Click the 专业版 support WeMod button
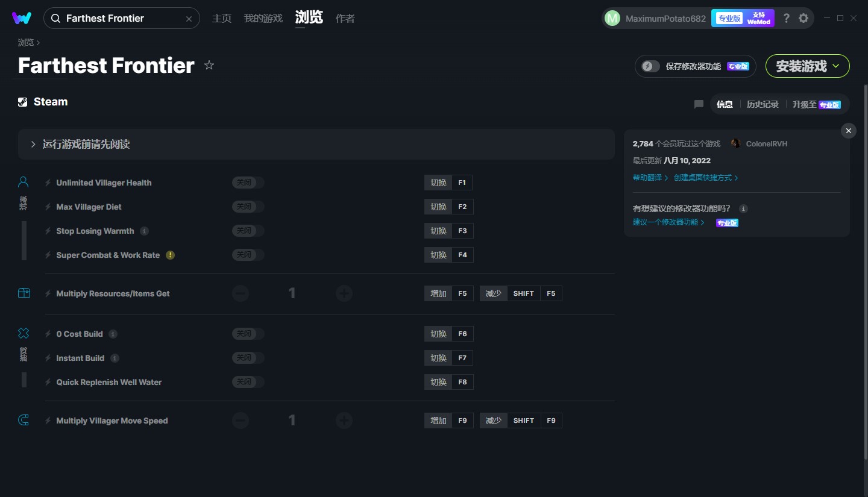This screenshot has height=497, width=868. point(743,18)
